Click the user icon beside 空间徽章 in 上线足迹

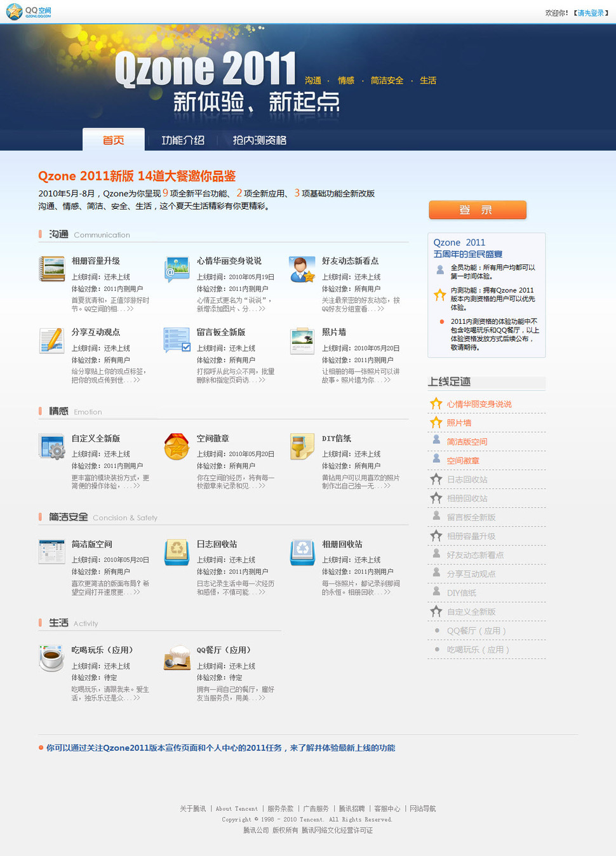pyautogui.click(x=436, y=458)
